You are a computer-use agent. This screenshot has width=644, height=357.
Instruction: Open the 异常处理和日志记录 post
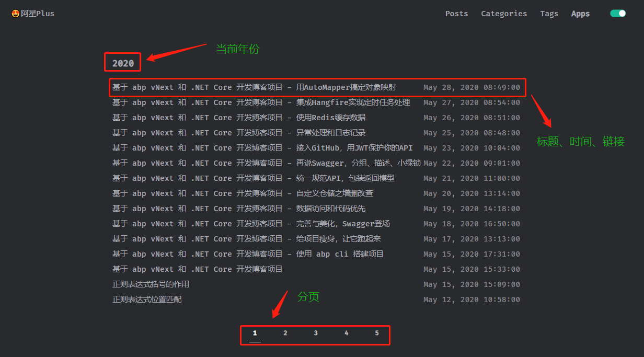239,133
